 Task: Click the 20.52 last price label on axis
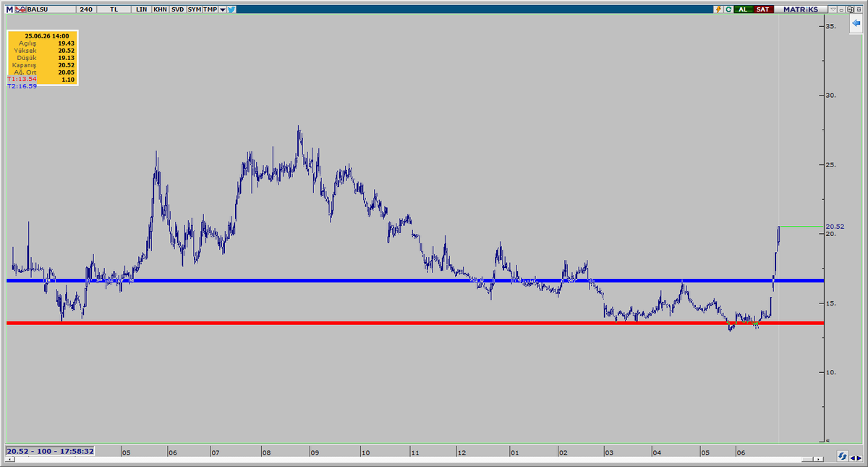(x=835, y=227)
